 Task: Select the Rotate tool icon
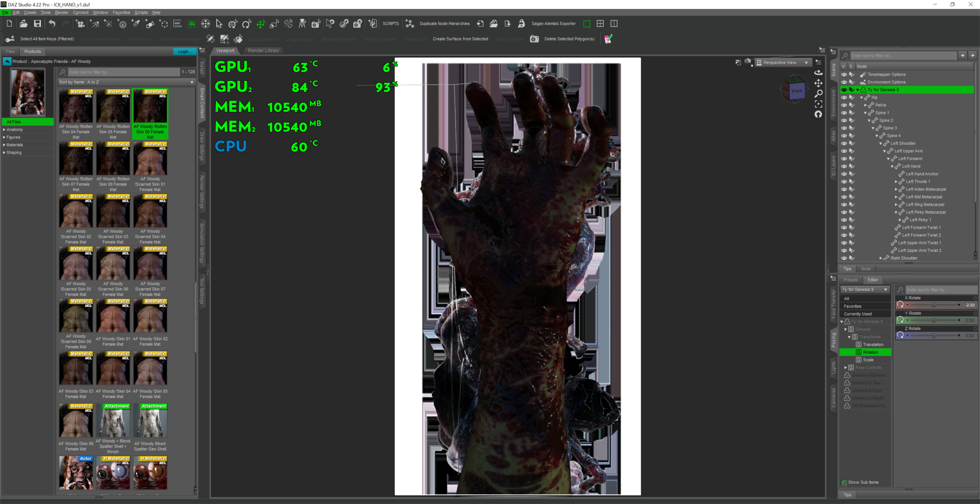(x=247, y=24)
